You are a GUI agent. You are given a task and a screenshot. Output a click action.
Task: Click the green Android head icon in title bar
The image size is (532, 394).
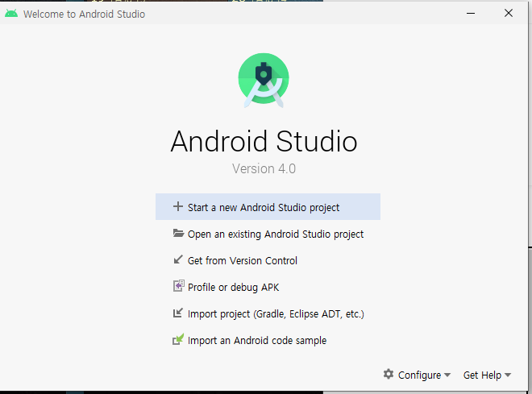coord(11,14)
